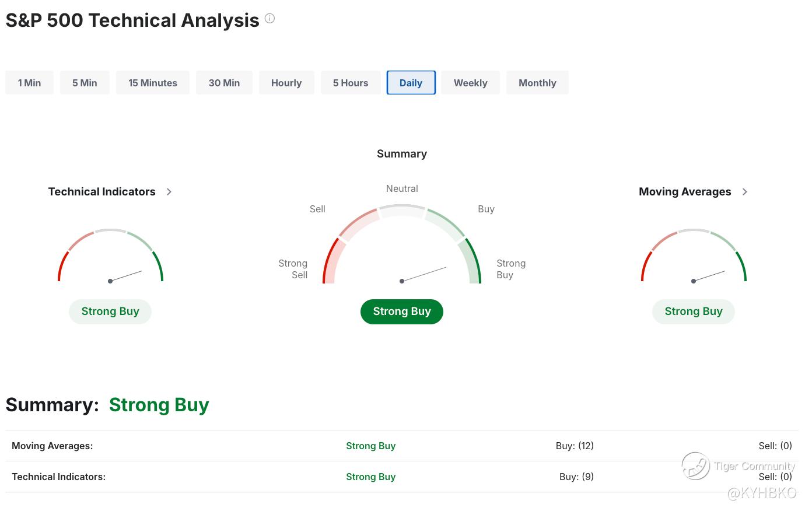
Task: Switch to the 15 Minutes tab
Action: (x=153, y=83)
